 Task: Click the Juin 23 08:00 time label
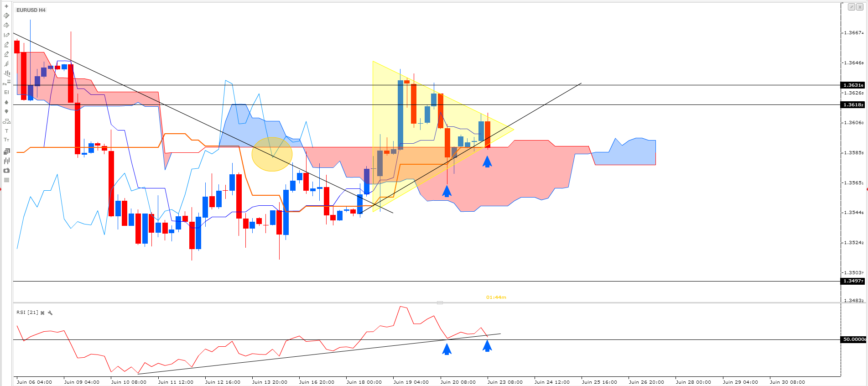505,382
